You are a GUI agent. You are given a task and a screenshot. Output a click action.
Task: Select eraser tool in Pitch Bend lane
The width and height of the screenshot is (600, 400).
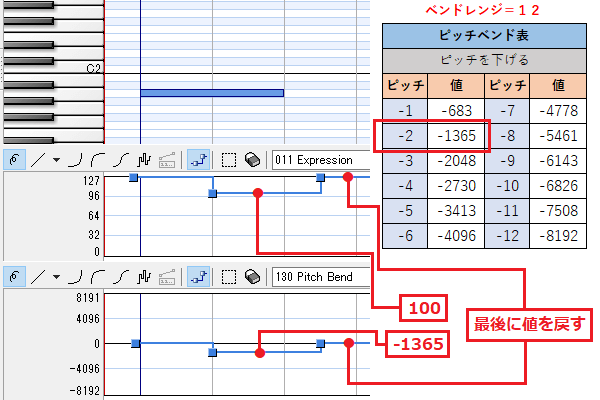pyautogui.click(x=252, y=276)
